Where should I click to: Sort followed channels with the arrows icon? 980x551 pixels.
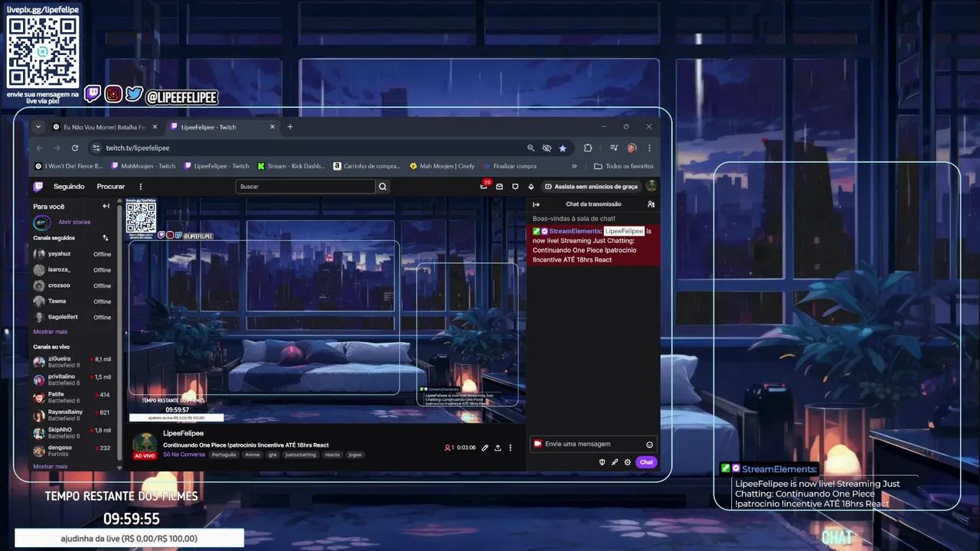click(x=106, y=238)
